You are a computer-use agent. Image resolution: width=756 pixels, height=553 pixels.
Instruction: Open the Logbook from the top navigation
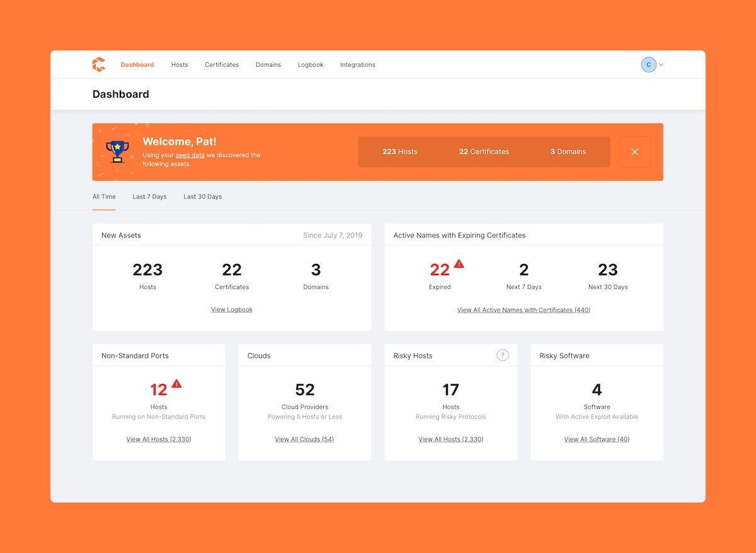(x=310, y=64)
